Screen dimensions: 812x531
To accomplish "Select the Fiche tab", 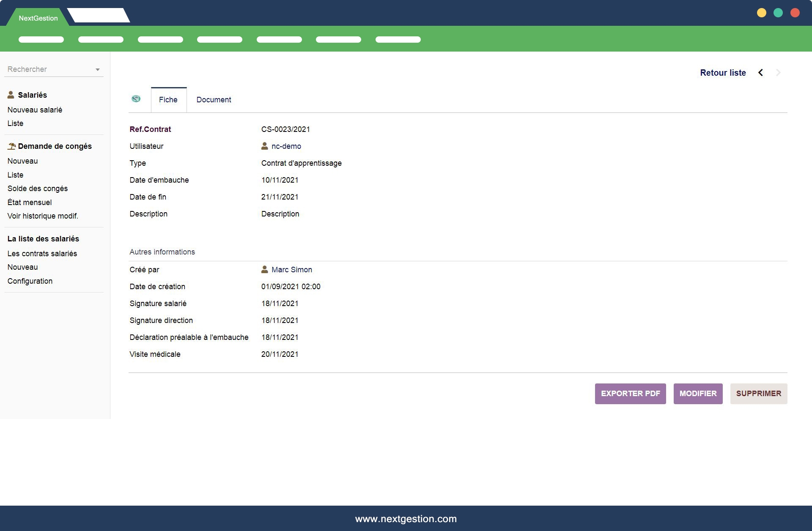I will (x=168, y=100).
